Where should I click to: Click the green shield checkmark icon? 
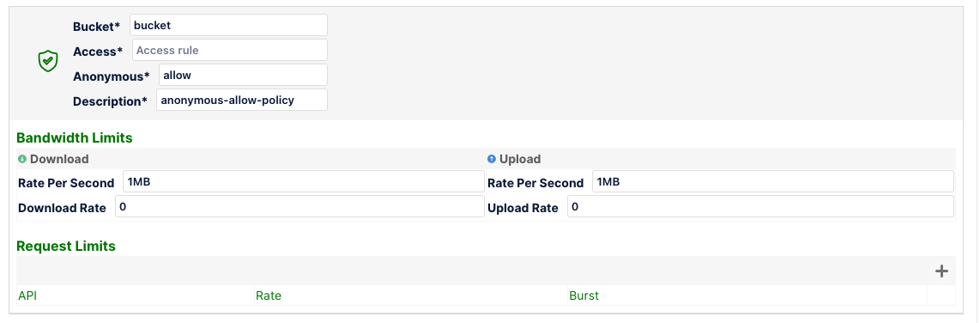coord(48,61)
